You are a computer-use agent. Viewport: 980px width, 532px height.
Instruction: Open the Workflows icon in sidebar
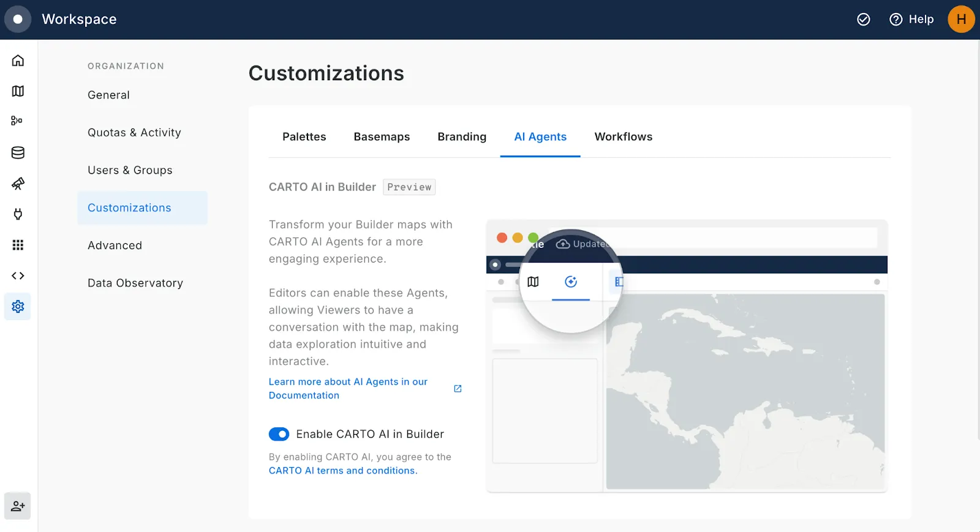click(17, 121)
